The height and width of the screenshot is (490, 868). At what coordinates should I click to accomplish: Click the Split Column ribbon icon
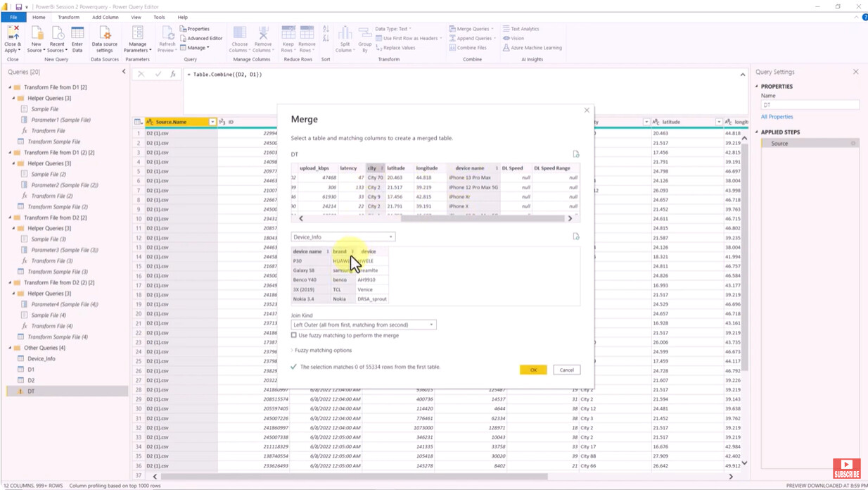pyautogui.click(x=345, y=34)
